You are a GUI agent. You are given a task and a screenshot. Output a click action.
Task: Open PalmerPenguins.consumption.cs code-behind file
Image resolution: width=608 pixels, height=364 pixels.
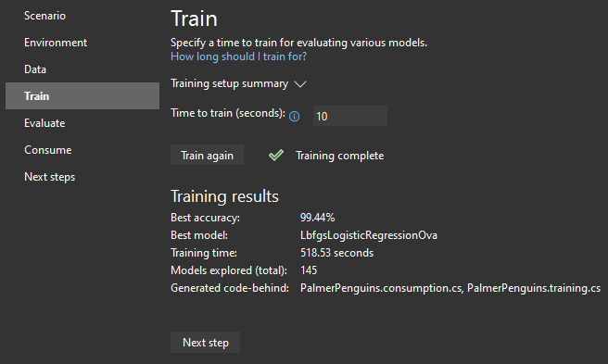pos(381,288)
